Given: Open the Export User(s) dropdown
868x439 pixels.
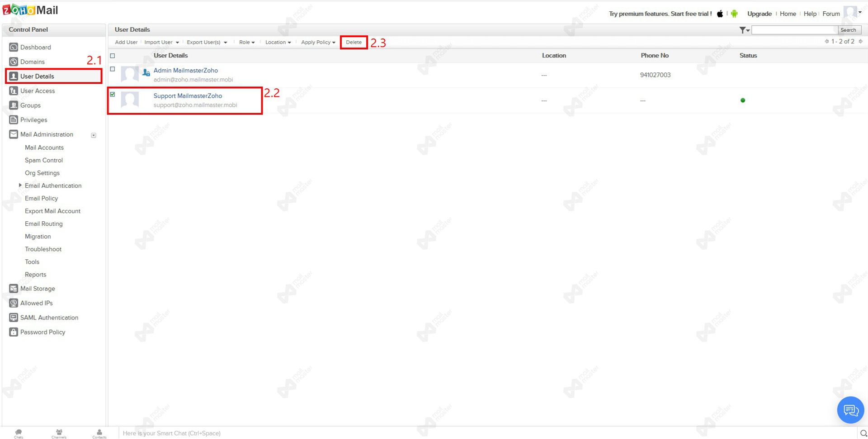Looking at the screenshot, I should click(x=207, y=42).
